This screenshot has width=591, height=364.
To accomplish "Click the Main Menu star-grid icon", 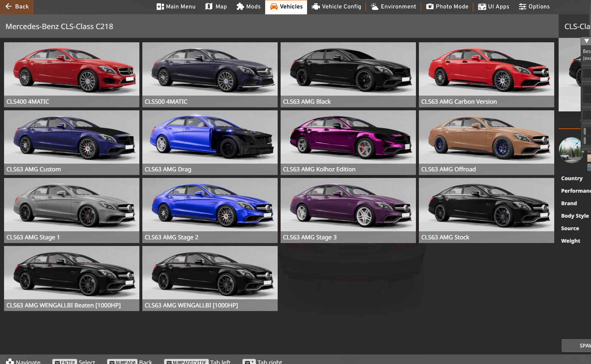I will [x=160, y=7].
